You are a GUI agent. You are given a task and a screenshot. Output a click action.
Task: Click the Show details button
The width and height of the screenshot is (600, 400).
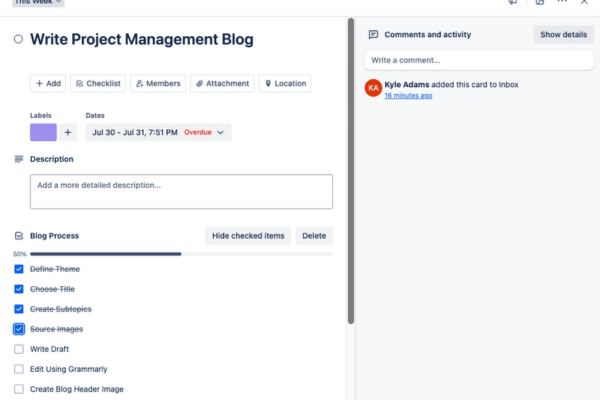[563, 34]
